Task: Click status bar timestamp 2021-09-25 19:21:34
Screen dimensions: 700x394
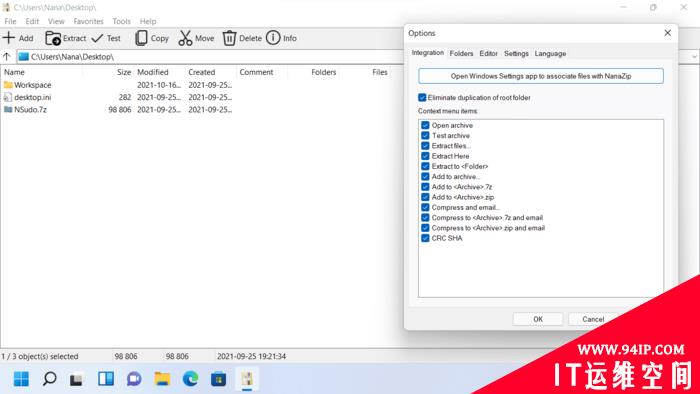Action: [x=251, y=356]
